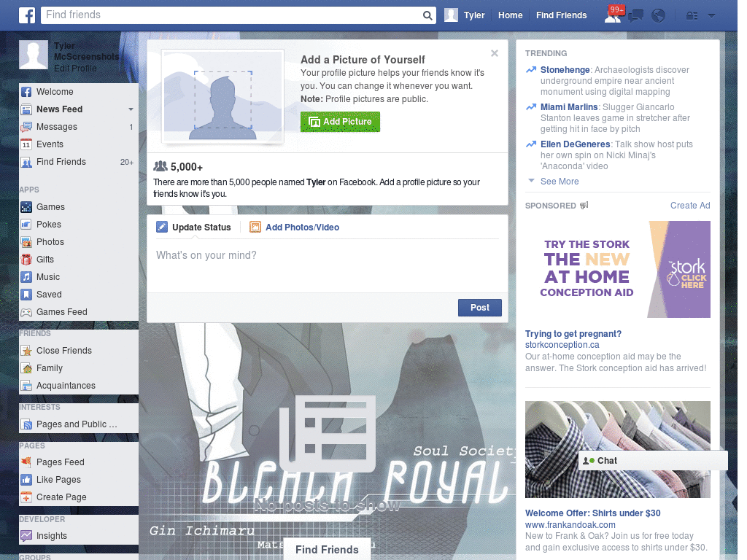Screen dimensions: 747x560
Task: Open the Welcome Offer shirts ad link
Action: click(x=592, y=513)
